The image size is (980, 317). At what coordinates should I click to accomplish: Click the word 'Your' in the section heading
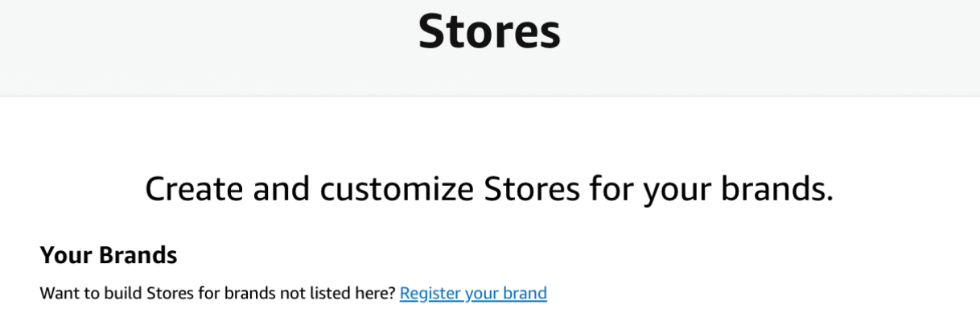point(66,256)
